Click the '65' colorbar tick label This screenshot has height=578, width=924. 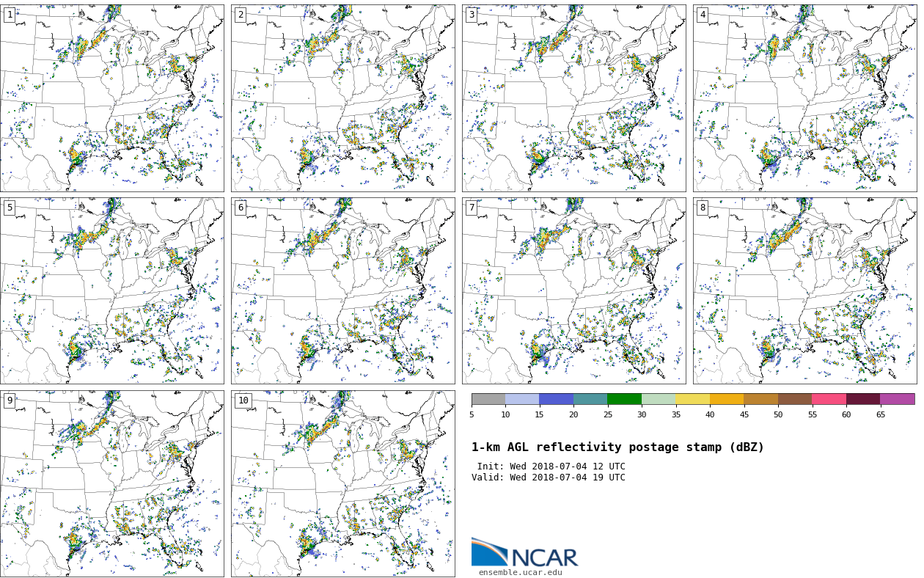point(880,414)
